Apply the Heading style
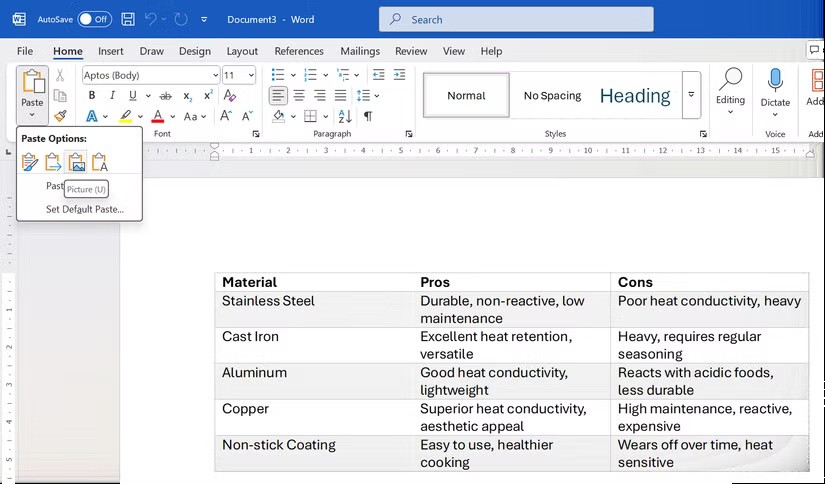Screen dimensions: 825x484 pyautogui.click(x=634, y=96)
